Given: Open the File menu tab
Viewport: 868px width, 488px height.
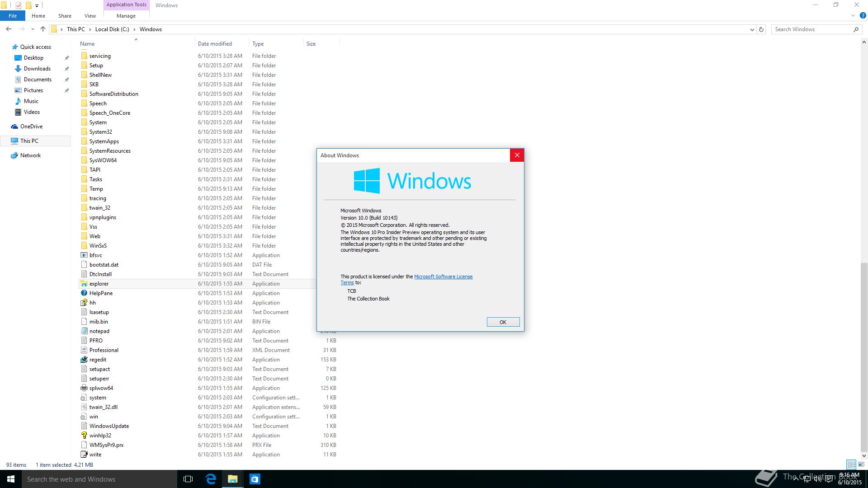Looking at the screenshot, I should tap(13, 16).
